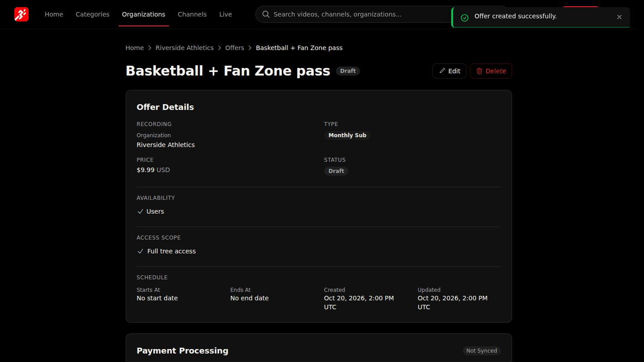The width and height of the screenshot is (644, 362).
Task: Click the Edit offer button
Action: [449, 71]
